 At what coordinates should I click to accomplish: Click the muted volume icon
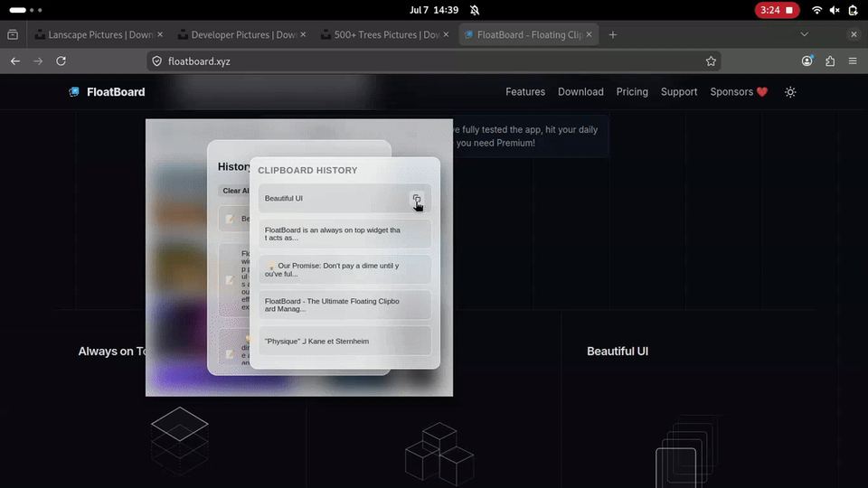(x=835, y=10)
